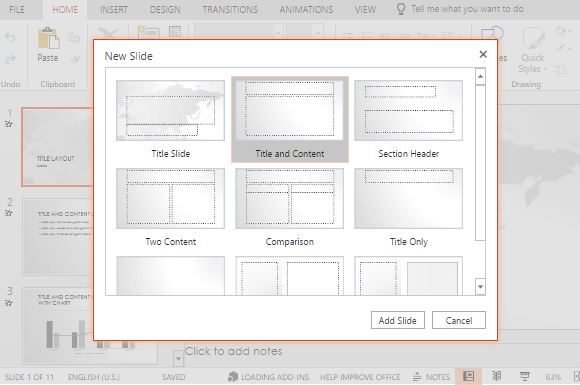Click the Tell me what you want to do box
The height and width of the screenshot is (385, 580).
tap(461, 9)
